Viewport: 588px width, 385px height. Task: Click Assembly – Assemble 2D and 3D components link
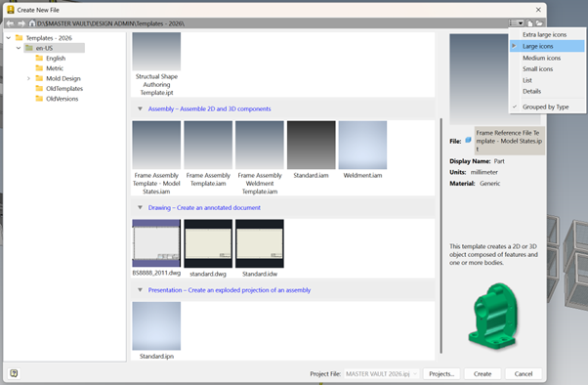[209, 108]
